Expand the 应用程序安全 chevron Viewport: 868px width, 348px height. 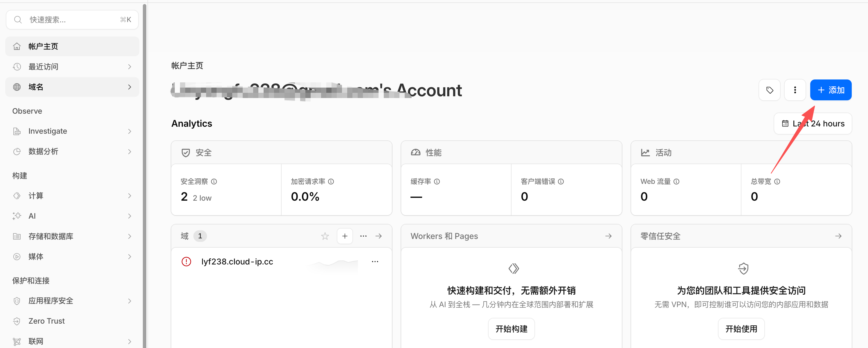point(130,301)
